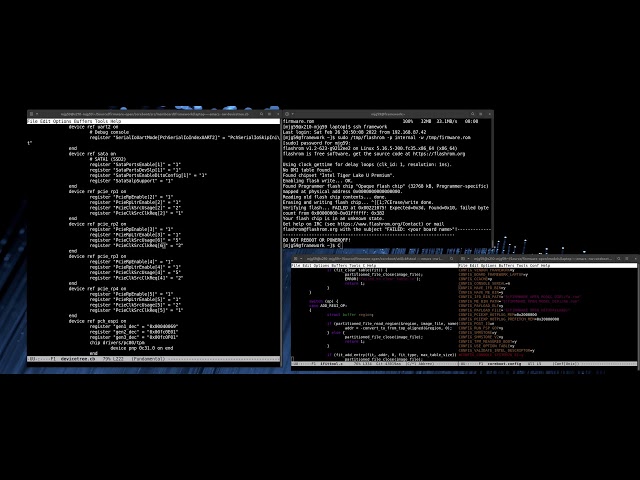Click devicetree.cb buffer name in mode line

[x=78, y=359]
